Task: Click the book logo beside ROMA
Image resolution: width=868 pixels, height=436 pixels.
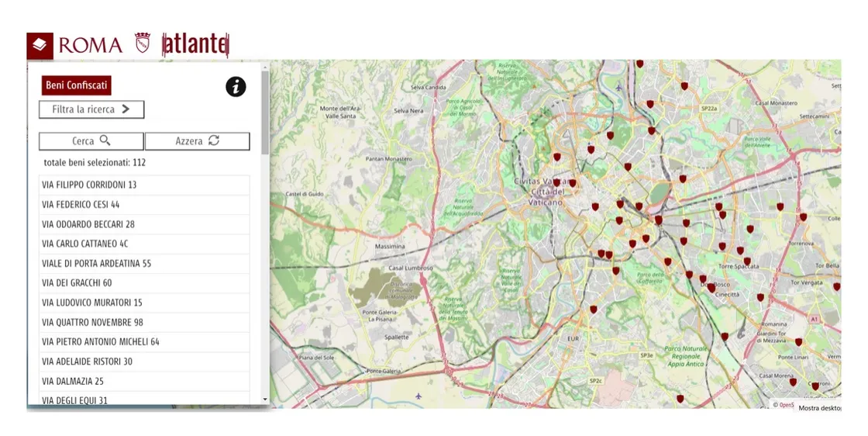Action: click(x=40, y=46)
